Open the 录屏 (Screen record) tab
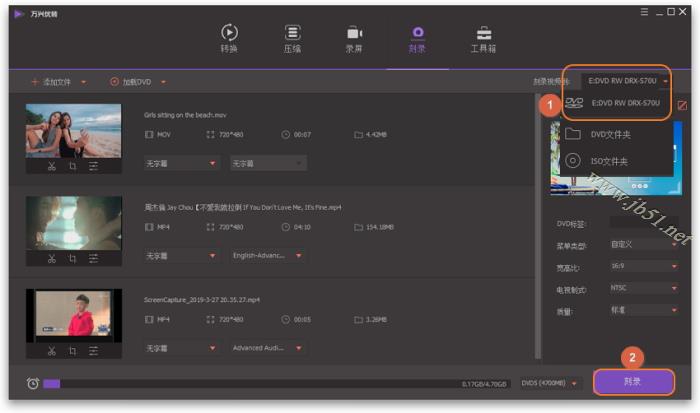Screen dimensions: 700x413 354,39
